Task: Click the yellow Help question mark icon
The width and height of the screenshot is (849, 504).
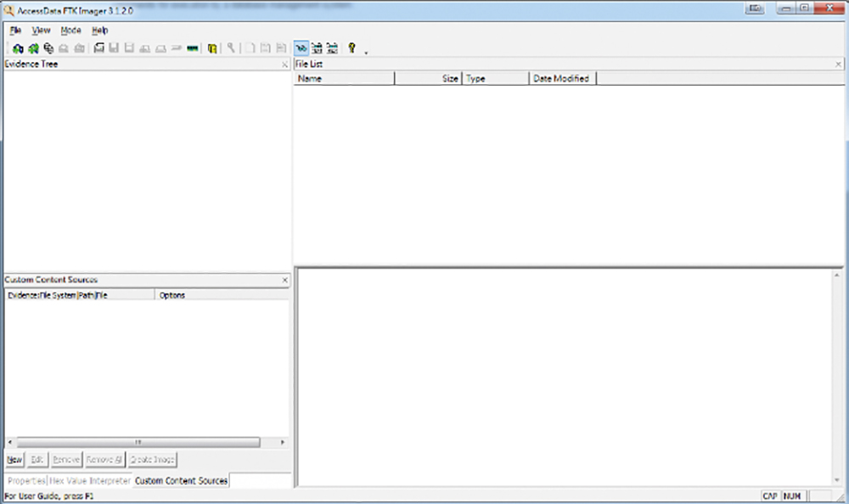Action: (x=352, y=48)
